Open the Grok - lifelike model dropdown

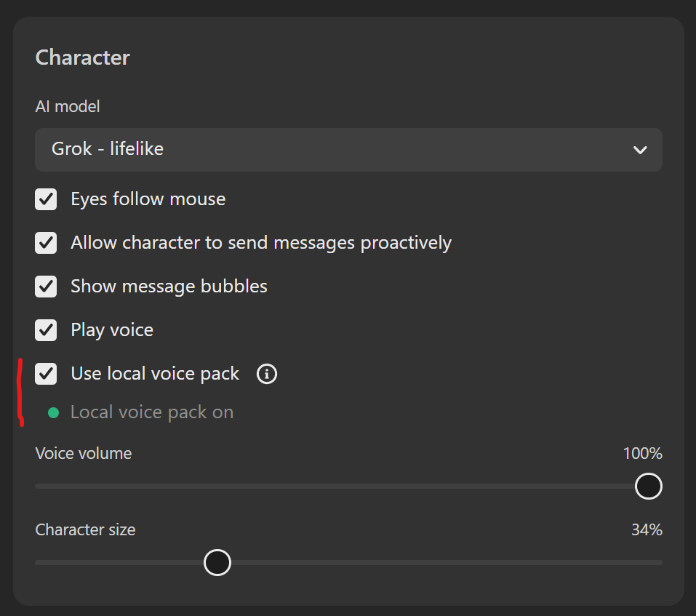click(348, 150)
